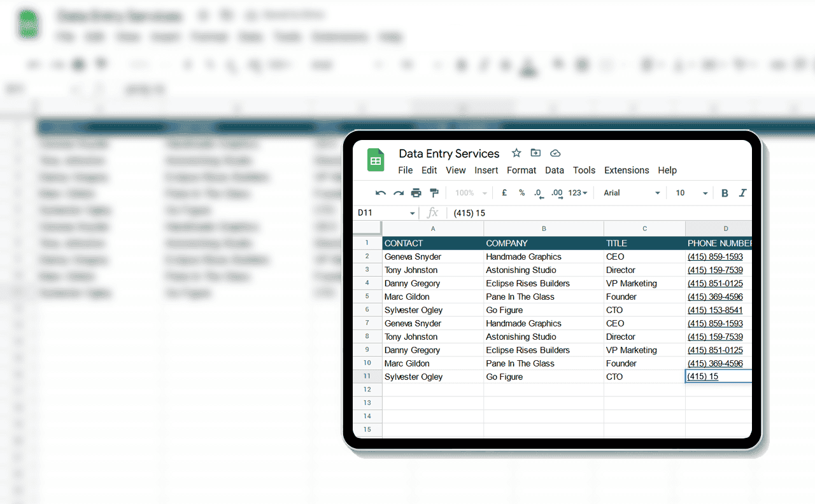Format as currency with the pound icon
The width and height of the screenshot is (815, 504).
(x=504, y=193)
